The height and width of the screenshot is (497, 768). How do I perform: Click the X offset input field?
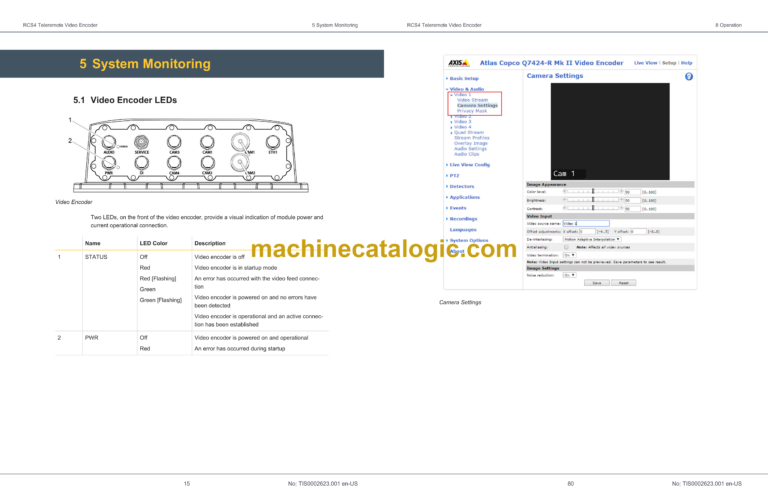pyautogui.click(x=587, y=232)
